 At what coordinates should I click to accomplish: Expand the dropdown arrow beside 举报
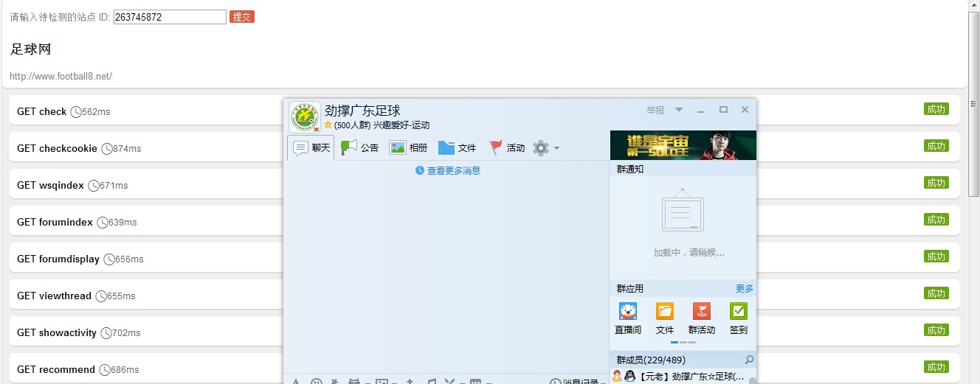click(679, 110)
